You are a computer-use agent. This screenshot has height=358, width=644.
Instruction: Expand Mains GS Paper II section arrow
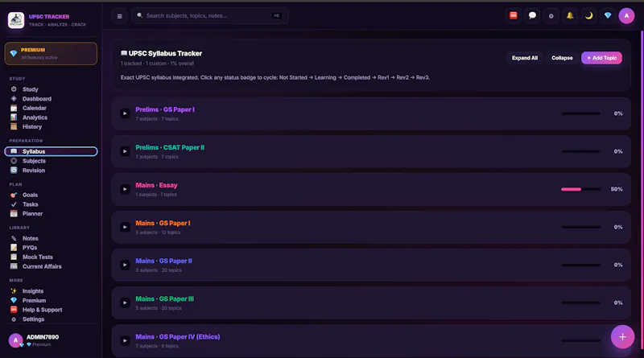125,265
